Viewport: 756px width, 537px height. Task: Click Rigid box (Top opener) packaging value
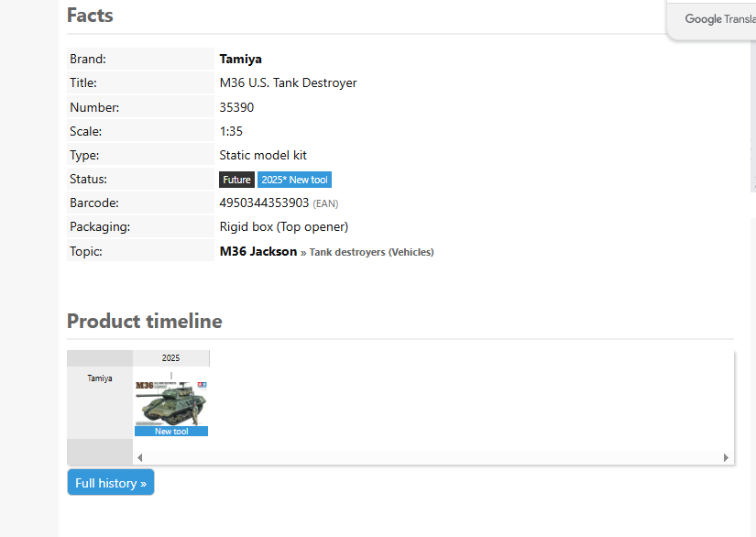coord(283,226)
